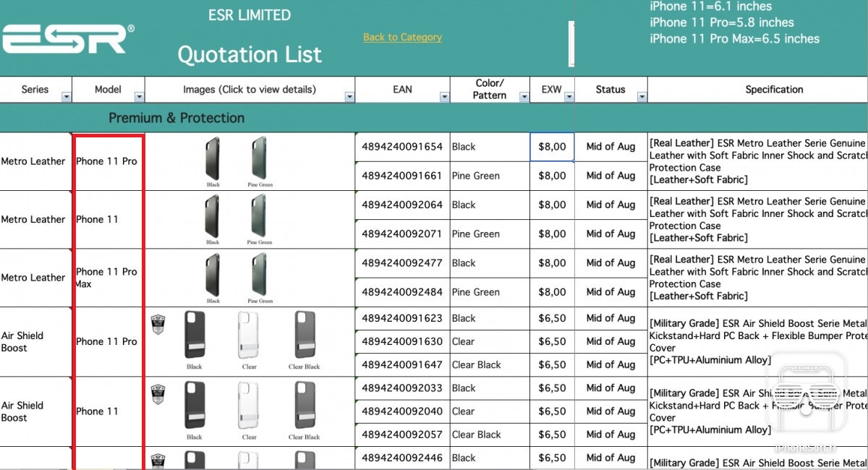Image resolution: width=868 pixels, height=470 pixels.
Task: Open the Status column filter dropdown
Action: tap(642, 96)
